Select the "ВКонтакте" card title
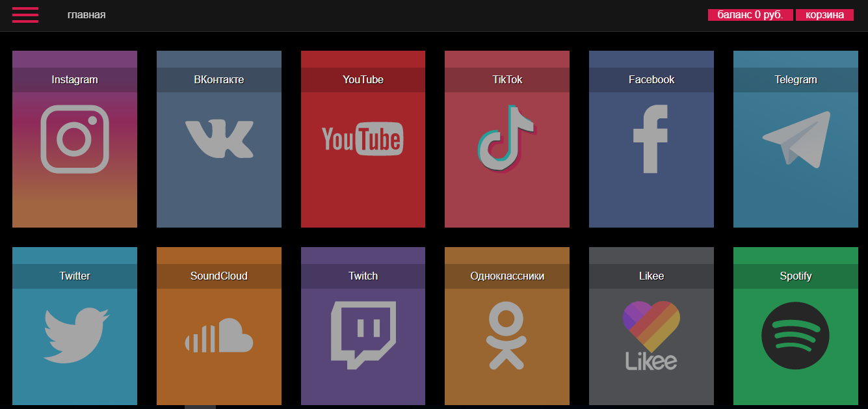 click(219, 80)
